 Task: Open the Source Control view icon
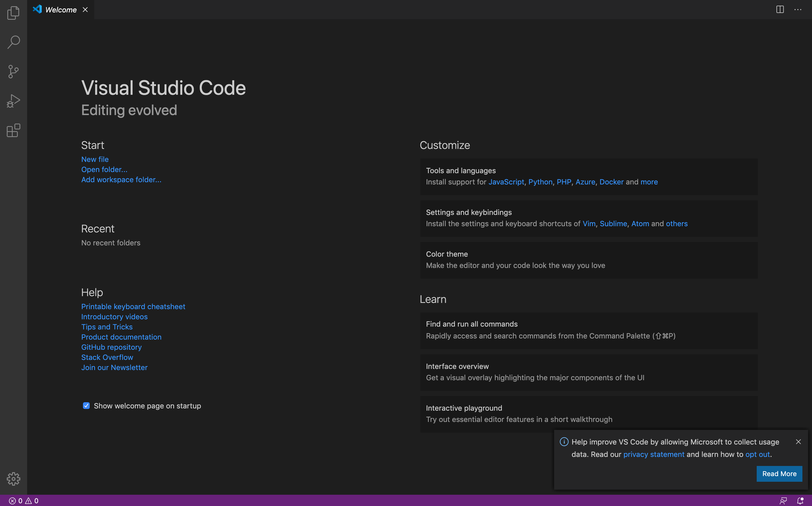pyautogui.click(x=13, y=72)
